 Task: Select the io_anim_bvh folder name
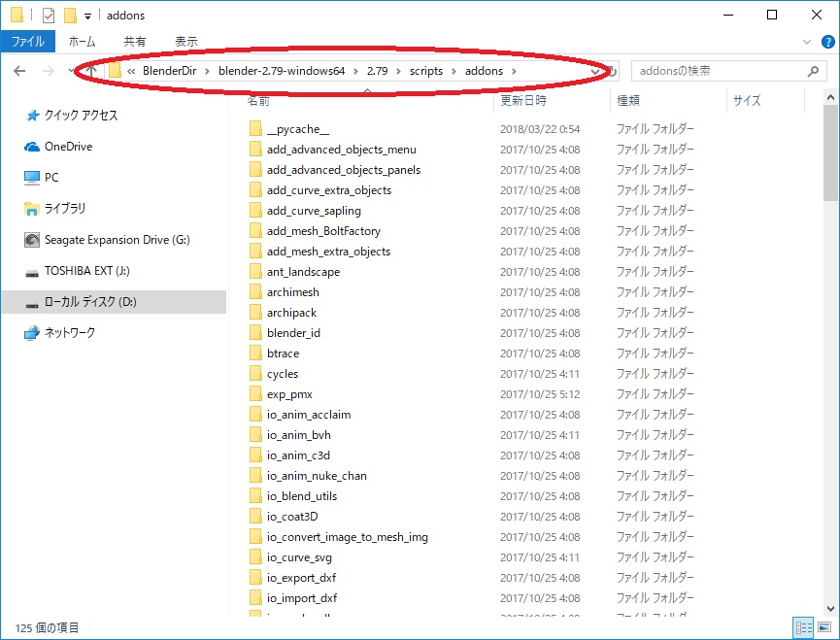[x=299, y=435]
